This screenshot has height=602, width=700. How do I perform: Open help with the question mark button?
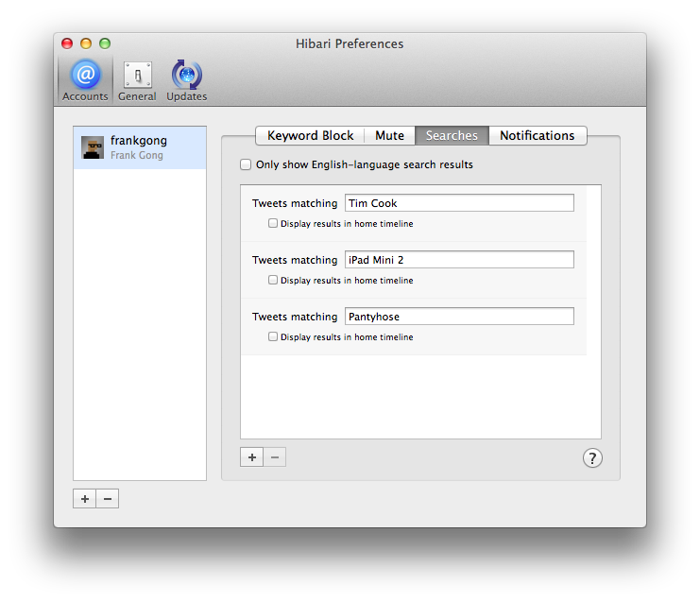point(592,458)
